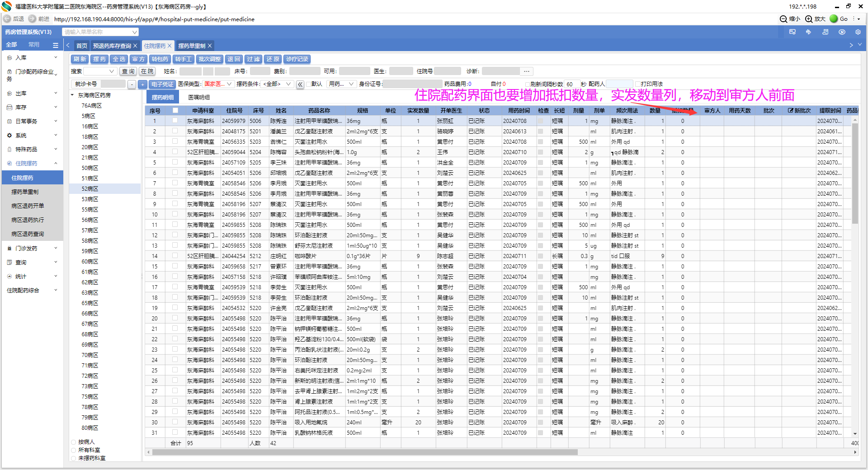The width and height of the screenshot is (868, 470).
Task: Click the 查询 button
Action: coord(128,71)
